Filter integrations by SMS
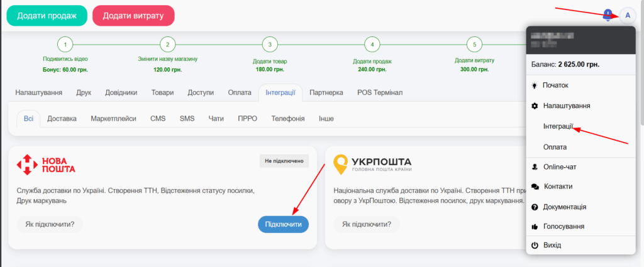Image resolution: width=644 pixels, height=267 pixels. [x=187, y=119]
